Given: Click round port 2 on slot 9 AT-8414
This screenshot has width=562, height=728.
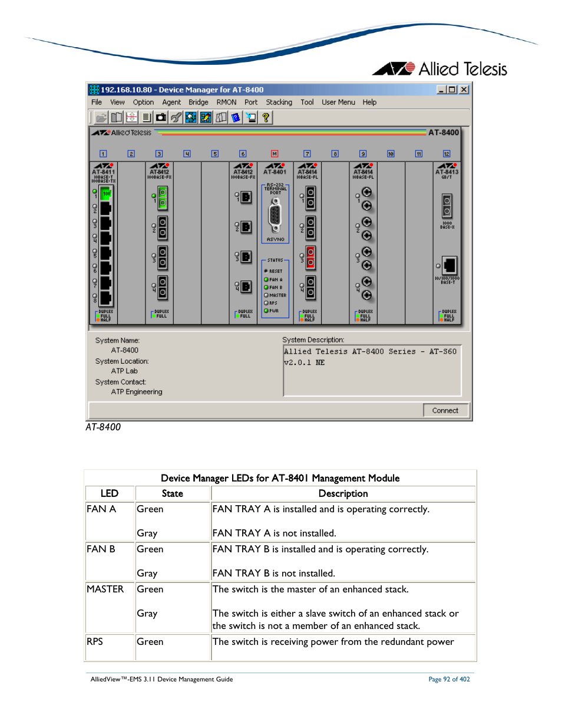Looking at the screenshot, I should tap(366, 229).
